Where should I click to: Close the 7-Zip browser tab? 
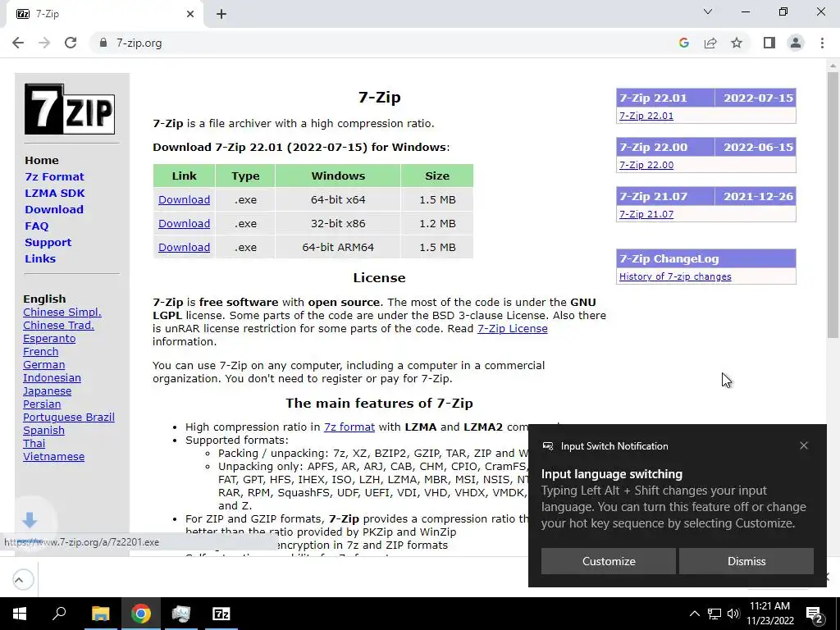tap(190, 14)
